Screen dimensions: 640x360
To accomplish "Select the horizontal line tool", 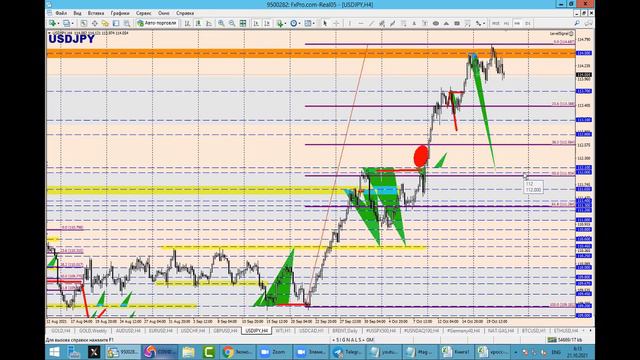I will [x=360, y=23].
